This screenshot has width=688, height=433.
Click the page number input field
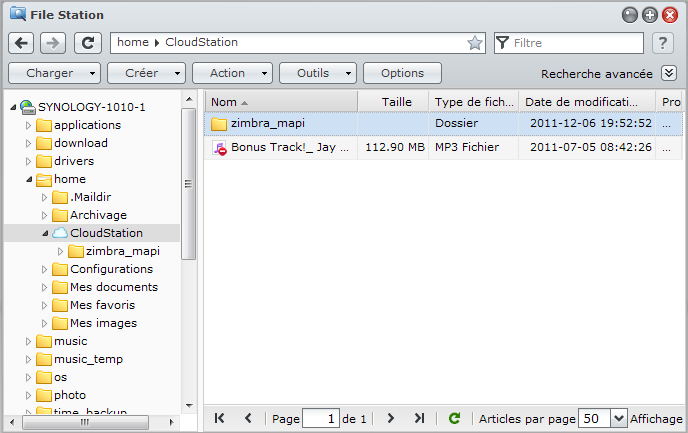point(321,419)
